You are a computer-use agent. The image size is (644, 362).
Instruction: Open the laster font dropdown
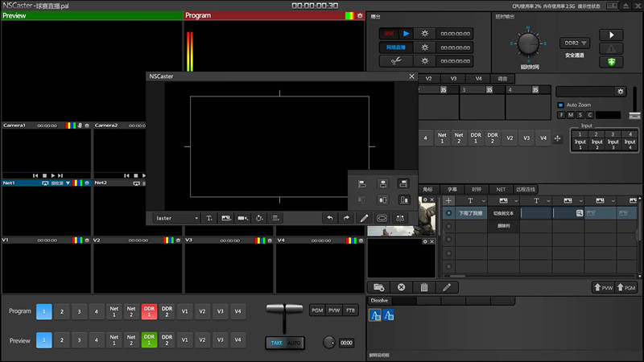point(177,218)
